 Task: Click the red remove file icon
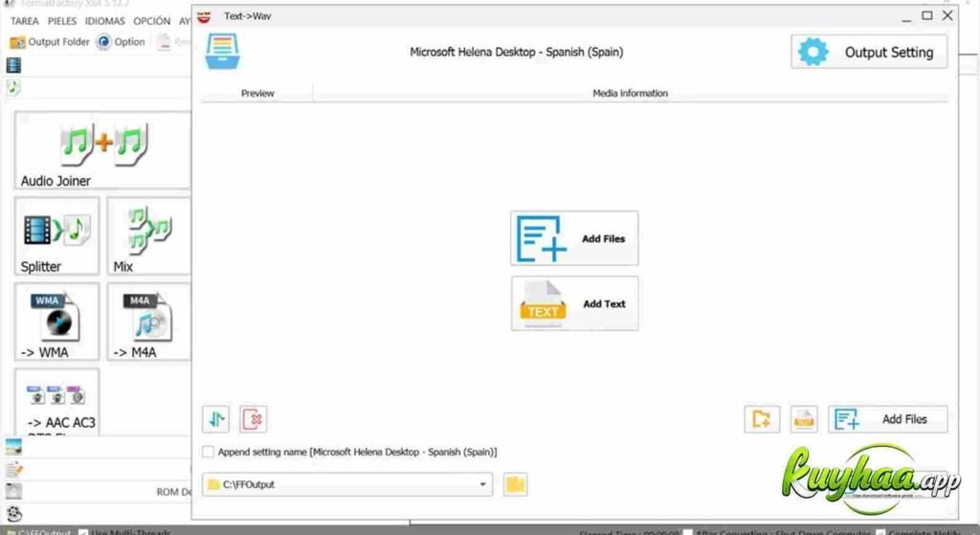pyautogui.click(x=253, y=419)
